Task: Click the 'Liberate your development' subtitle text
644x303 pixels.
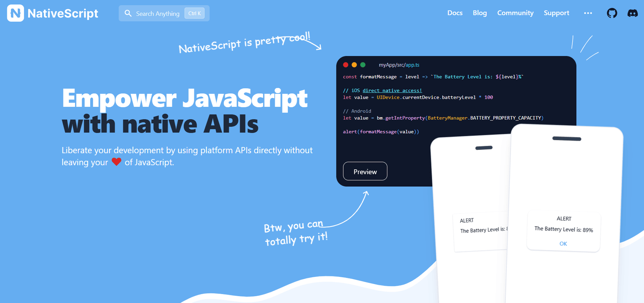Action: 187,156
